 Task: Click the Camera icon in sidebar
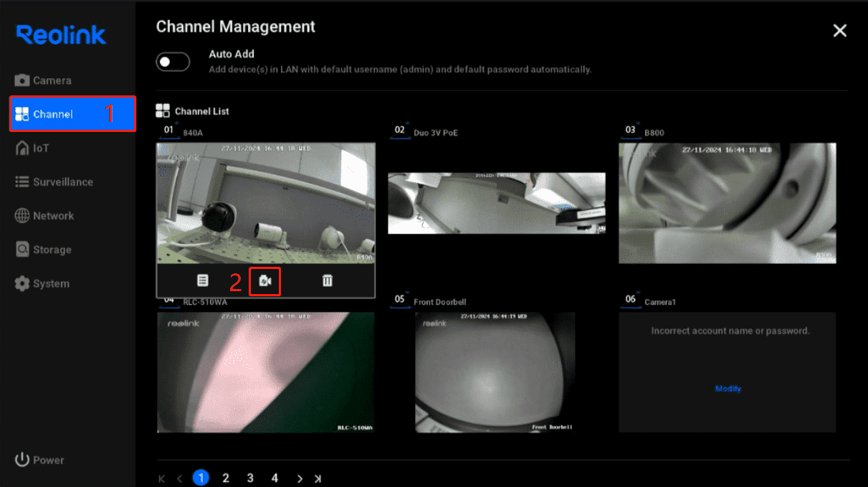[x=22, y=80]
